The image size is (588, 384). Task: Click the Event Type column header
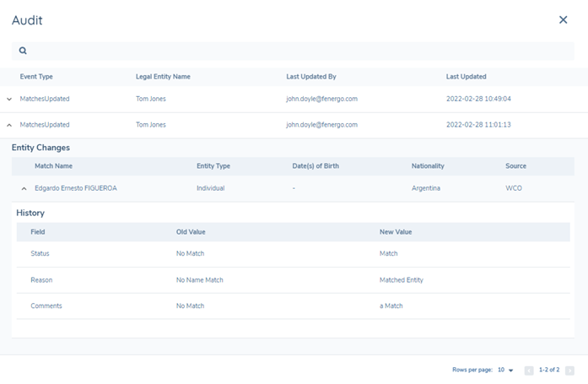(36, 77)
